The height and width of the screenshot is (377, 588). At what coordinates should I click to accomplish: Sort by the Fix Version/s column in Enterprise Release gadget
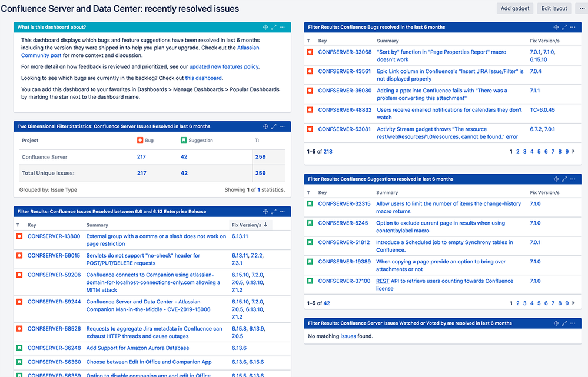click(x=250, y=225)
